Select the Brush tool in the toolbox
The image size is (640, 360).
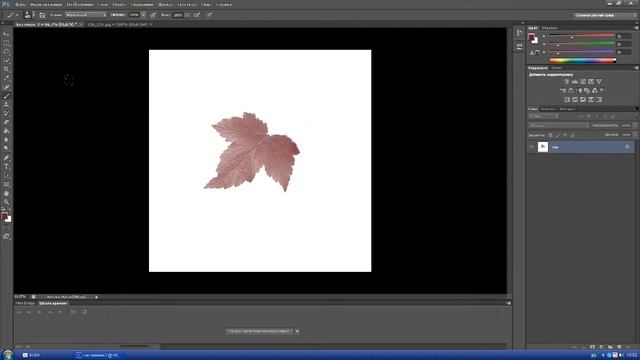coord(6,96)
